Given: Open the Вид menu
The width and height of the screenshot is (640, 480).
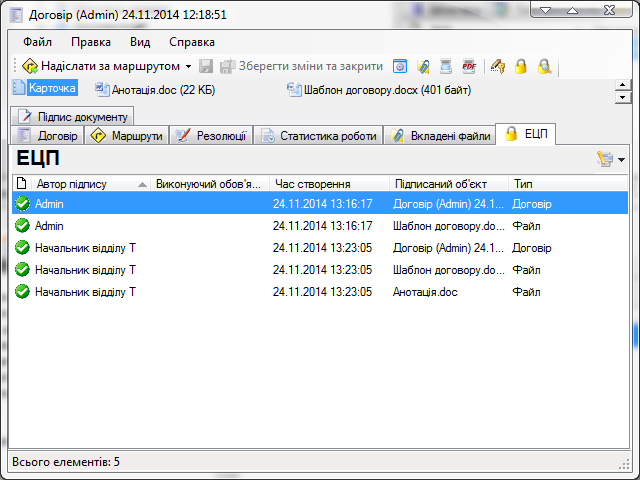Looking at the screenshot, I should pos(140,42).
